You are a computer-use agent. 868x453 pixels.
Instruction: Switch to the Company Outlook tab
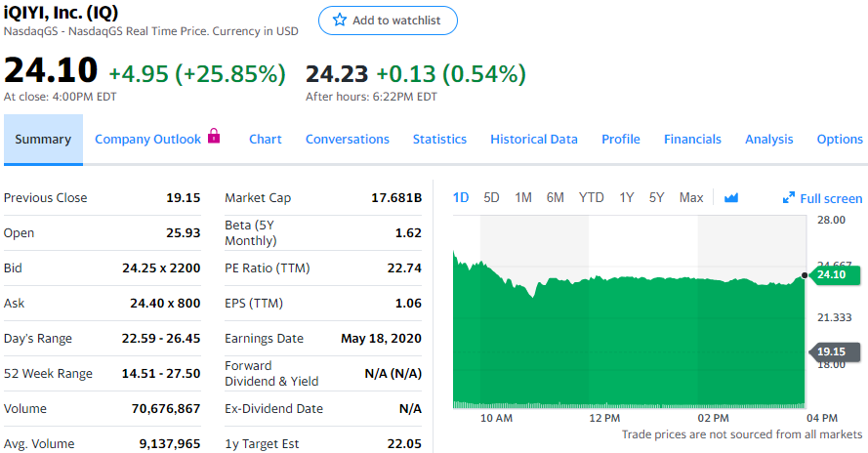(x=147, y=139)
